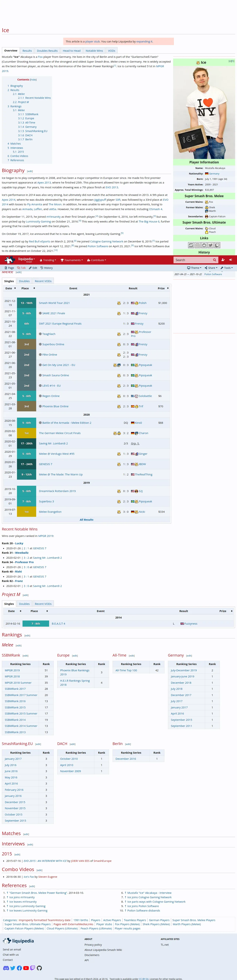Screen dimensions: 237x980
Task: Click the Cloud icon under Ultimate mains
Action: point(207,229)
